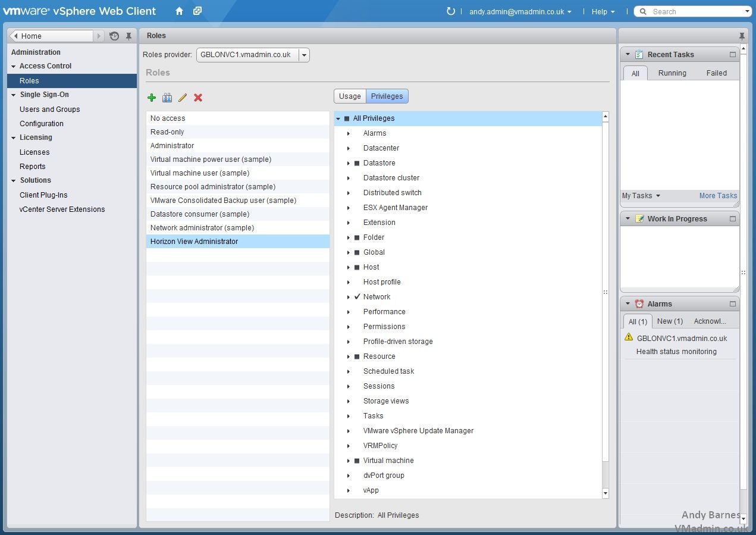756x535 pixels.
Task: Switch to the Usage tab
Action: pos(350,96)
